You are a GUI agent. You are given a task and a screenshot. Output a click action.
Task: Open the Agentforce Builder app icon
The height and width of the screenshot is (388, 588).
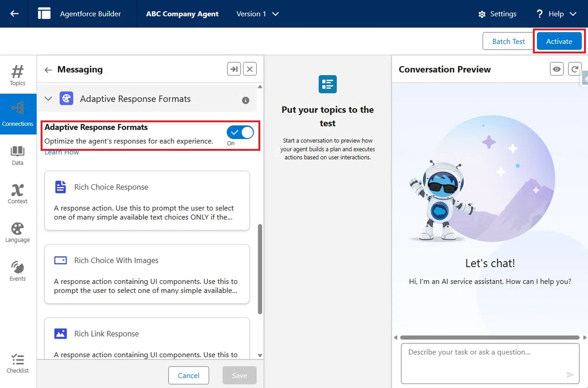[44, 14]
